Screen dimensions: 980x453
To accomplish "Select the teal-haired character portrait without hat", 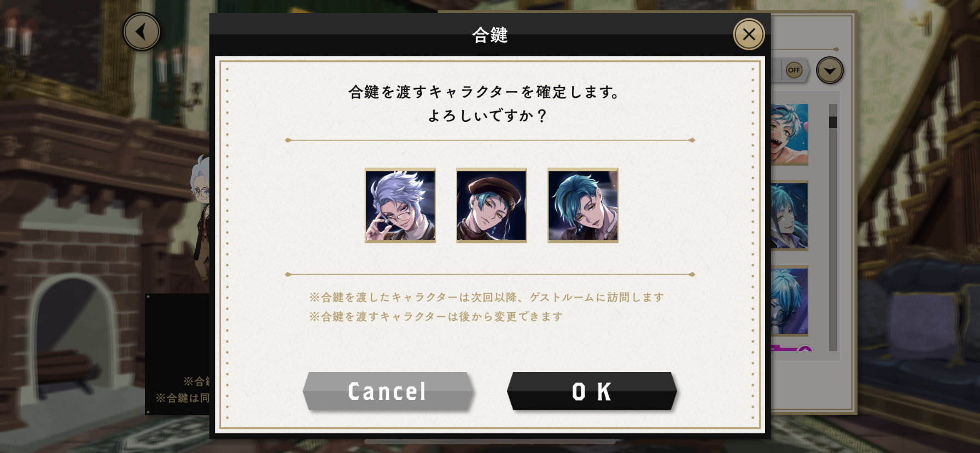I will click(x=583, y=205).
